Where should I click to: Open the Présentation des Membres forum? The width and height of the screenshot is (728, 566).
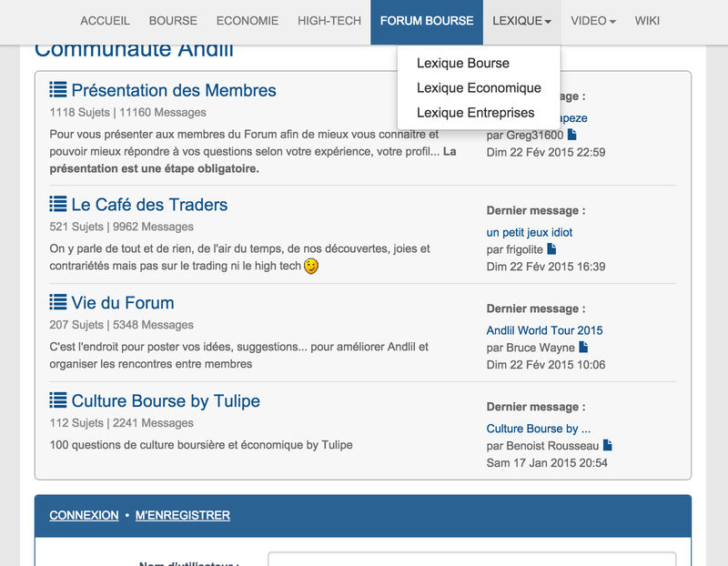point(174,90)
